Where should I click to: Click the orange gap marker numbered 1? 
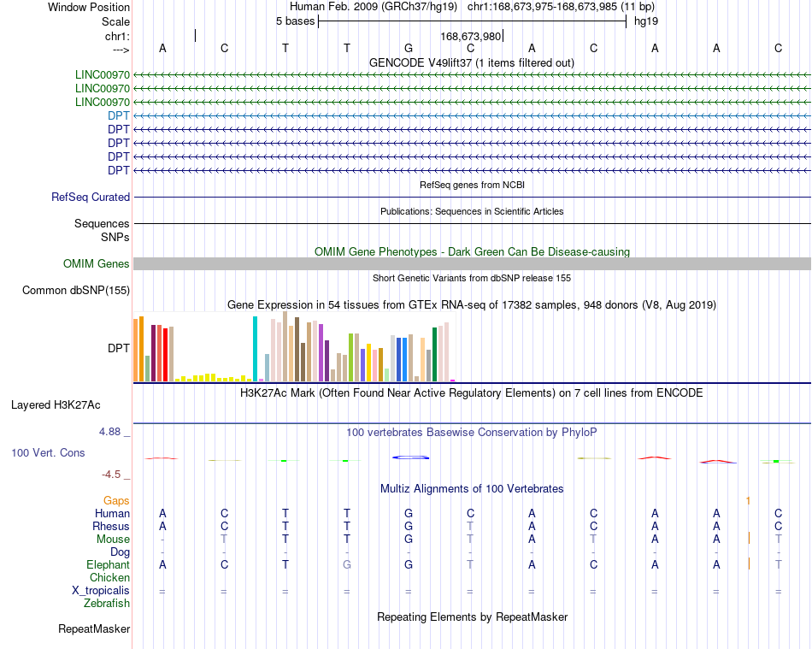(748, 501)
